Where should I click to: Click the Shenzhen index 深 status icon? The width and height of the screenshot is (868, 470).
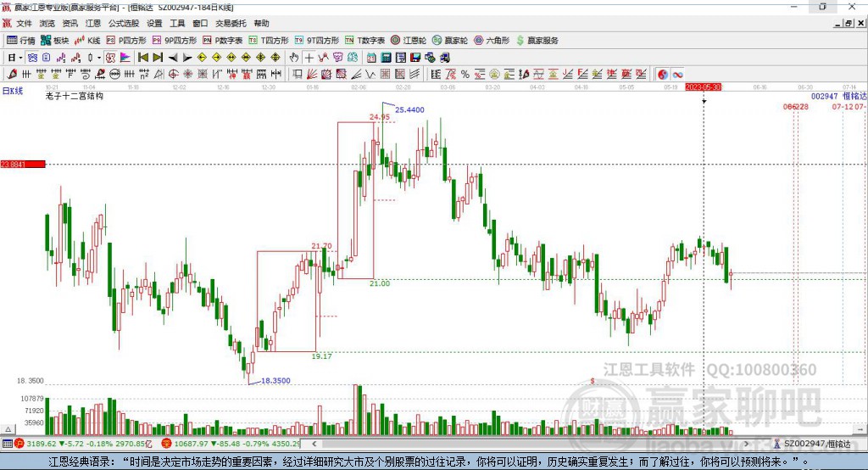[167, 444]
